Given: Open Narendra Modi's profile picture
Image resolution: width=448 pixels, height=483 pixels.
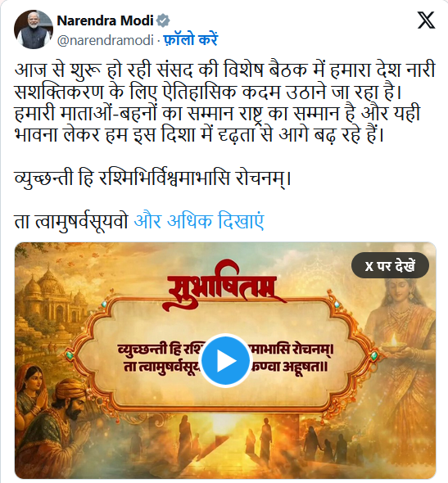Looking at the screenshot, I should point(34,29).
